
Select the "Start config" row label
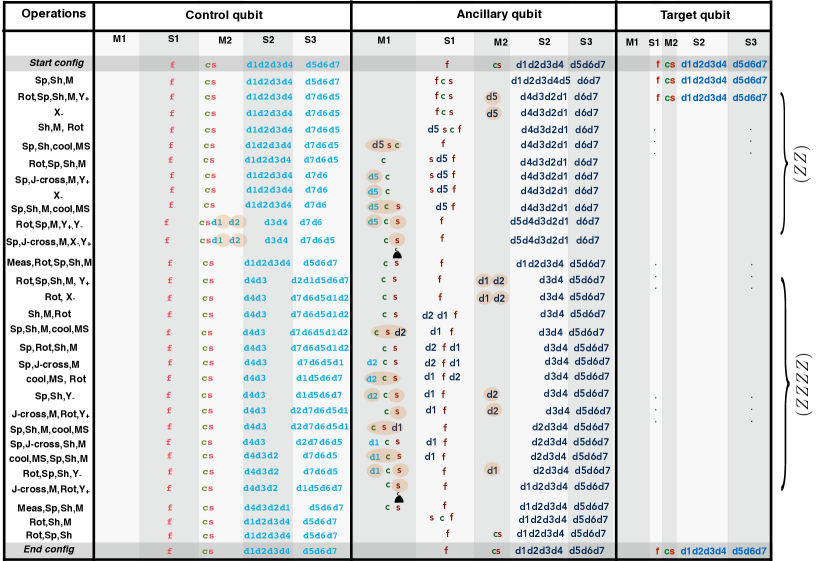[56, 63]
